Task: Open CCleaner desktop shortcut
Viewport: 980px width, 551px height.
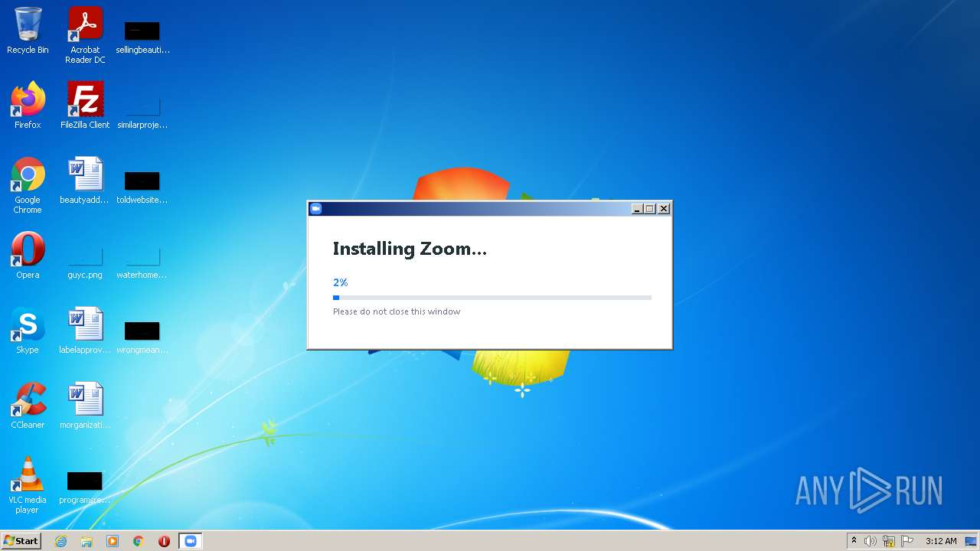Action: [x=28, y=406]
